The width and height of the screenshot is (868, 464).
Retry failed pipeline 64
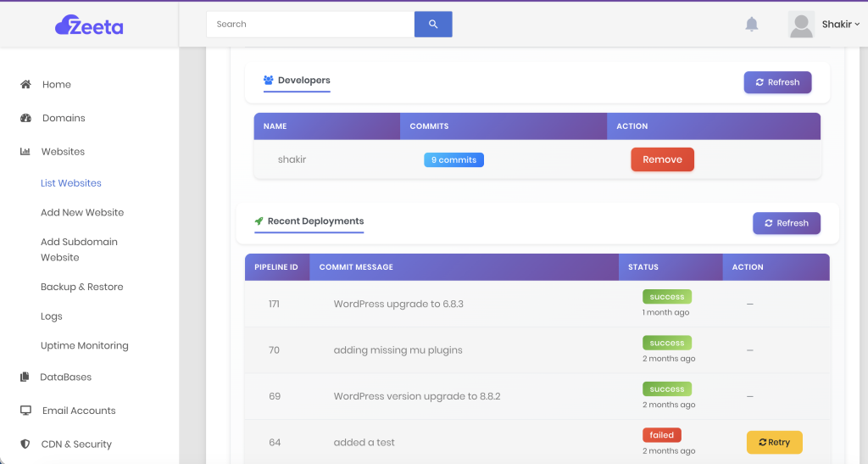pos(774,443)
